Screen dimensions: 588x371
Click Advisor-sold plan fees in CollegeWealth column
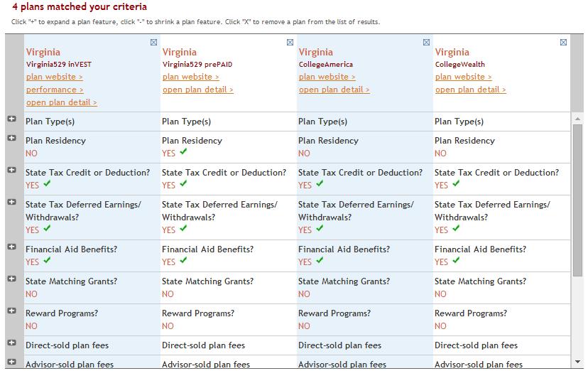coord(479,364)
